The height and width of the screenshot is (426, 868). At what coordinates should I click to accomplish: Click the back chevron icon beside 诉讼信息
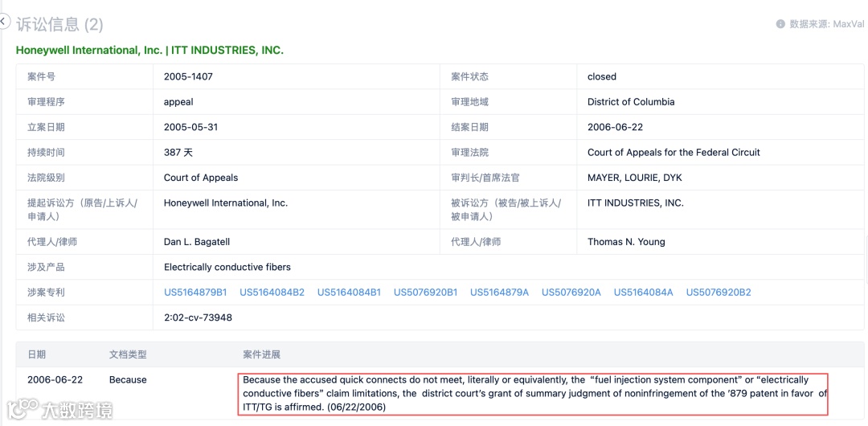pos(3,22)
